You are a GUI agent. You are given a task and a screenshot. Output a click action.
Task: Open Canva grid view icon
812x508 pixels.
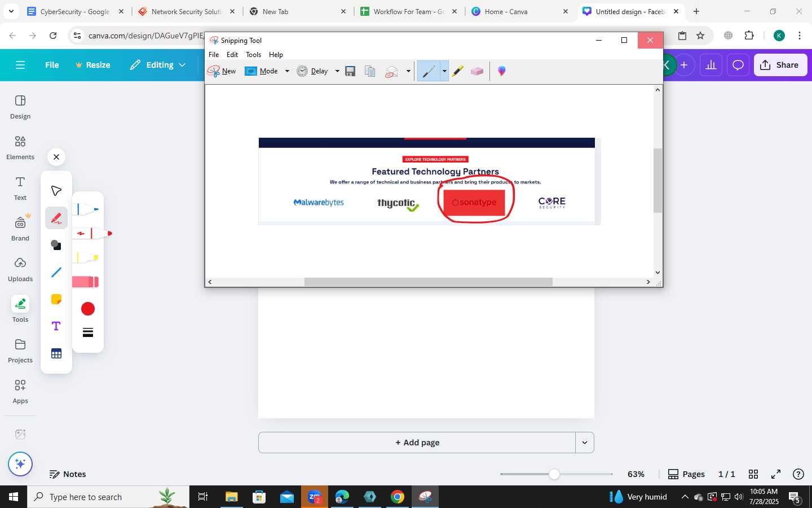[x=753, y=474]
